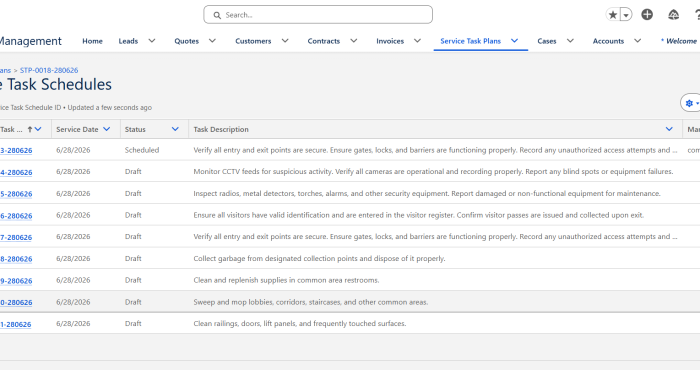Click the search magnifier icon
The height and width of the screenshot is (370, 700).
coord(217,15)
